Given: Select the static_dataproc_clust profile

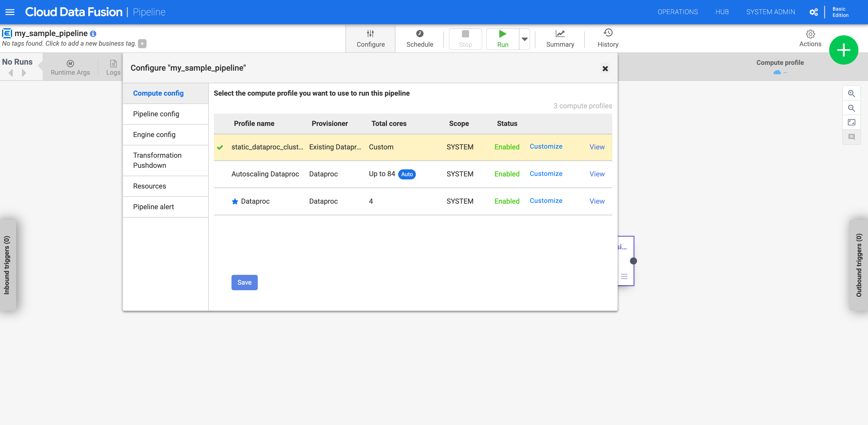Looking at the screenshot, I should coord(268,147).
